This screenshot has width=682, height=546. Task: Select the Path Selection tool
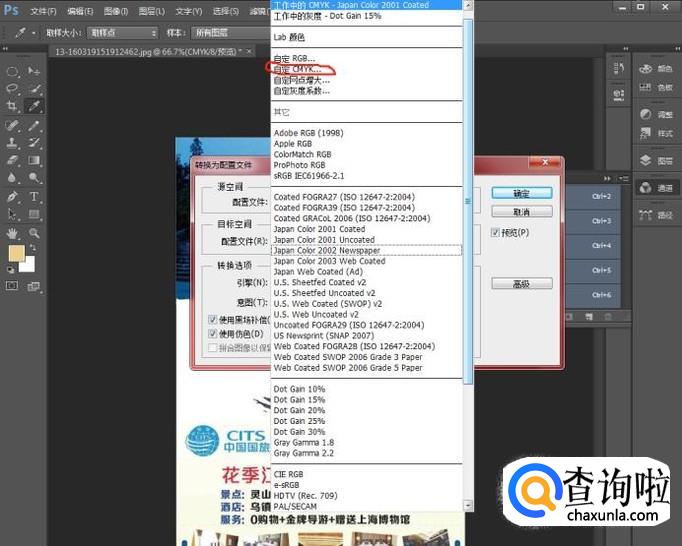[x=12, y=214]
